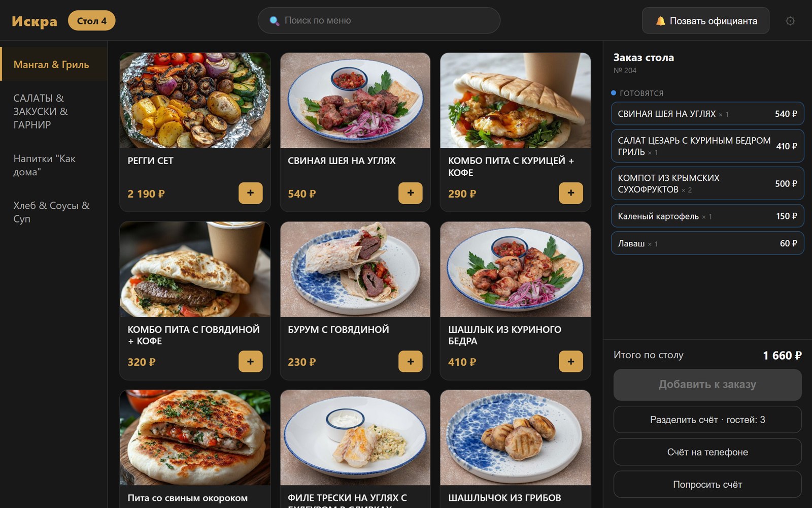This screenshot has width=812, height=508.
Task: Click the order number № 204
Action: pos(625,71)
